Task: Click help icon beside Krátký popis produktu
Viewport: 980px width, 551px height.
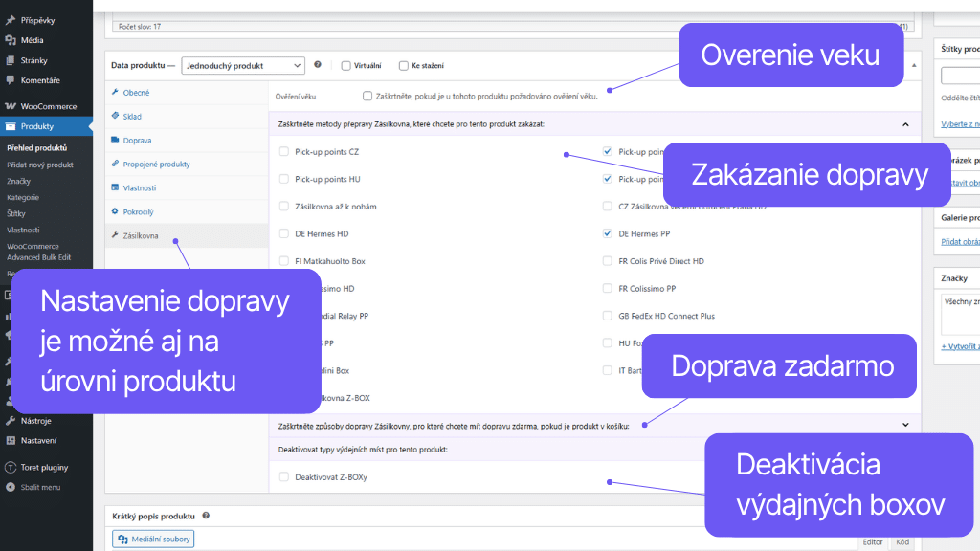Action: 206,516
